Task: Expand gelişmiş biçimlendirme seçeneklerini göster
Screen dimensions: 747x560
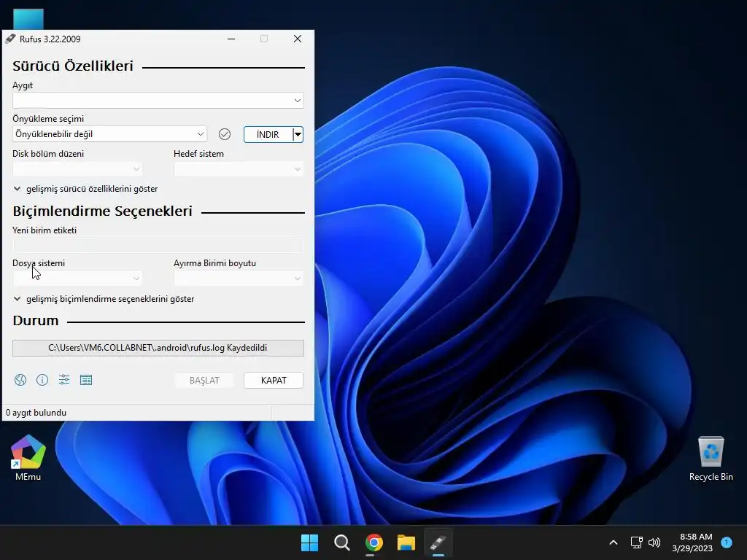Action: click(104, 299)
